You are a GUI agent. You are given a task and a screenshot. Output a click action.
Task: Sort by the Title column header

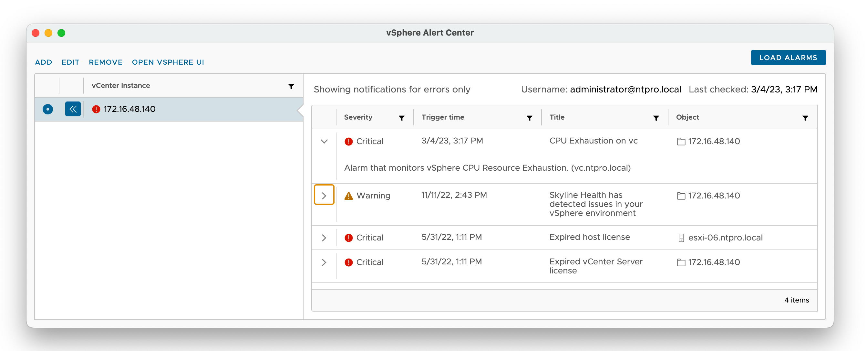(557, 117)
